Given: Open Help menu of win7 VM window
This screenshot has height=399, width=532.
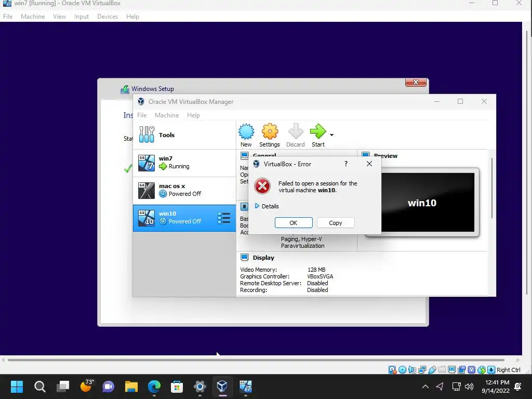Looking at the screenshot, I should pyautogui.click(x=132, y=16).
